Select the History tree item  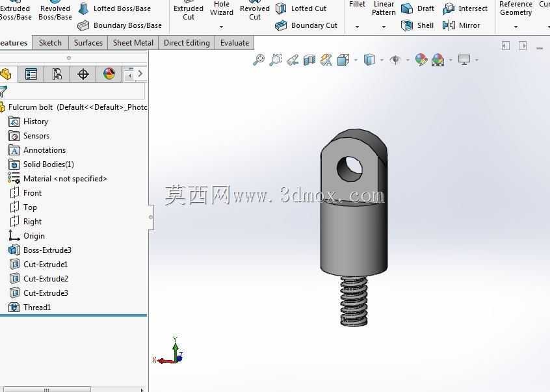pyautogui.click(x=29, y=122)
